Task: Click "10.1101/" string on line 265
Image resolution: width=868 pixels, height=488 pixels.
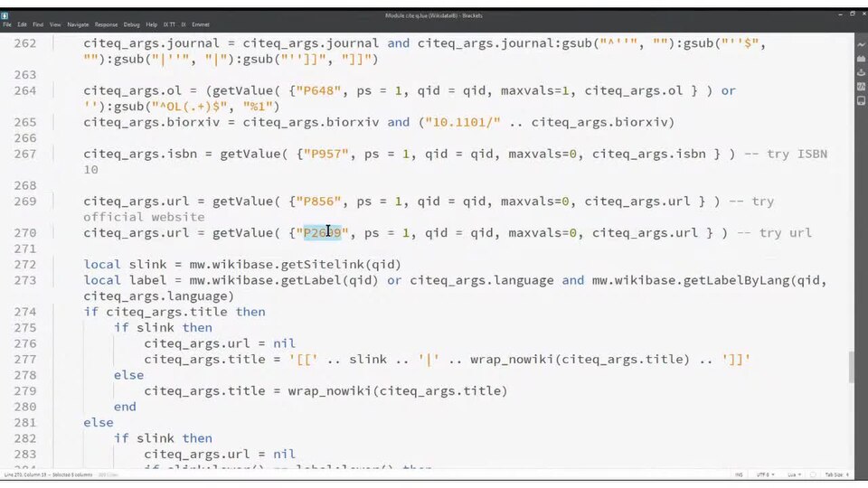Action: (462, 122)
